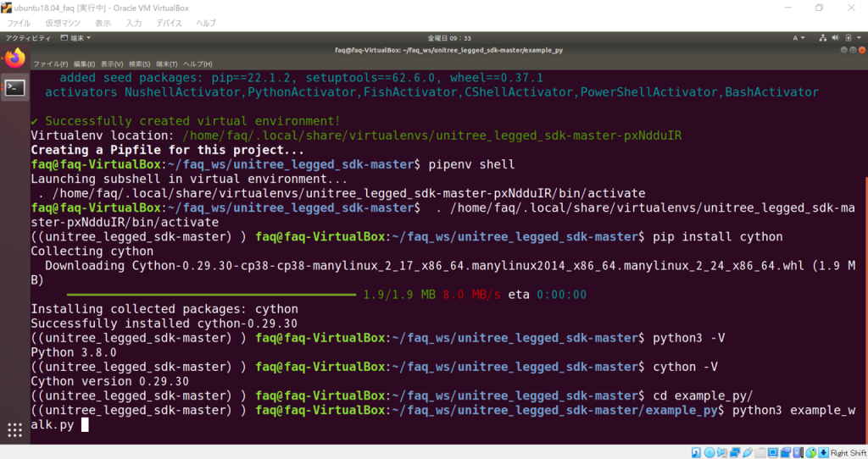This screenshot has height=459, width=868.
Task: Open VirtualBox 仮想マシン menu
Action: coord(63,23)
